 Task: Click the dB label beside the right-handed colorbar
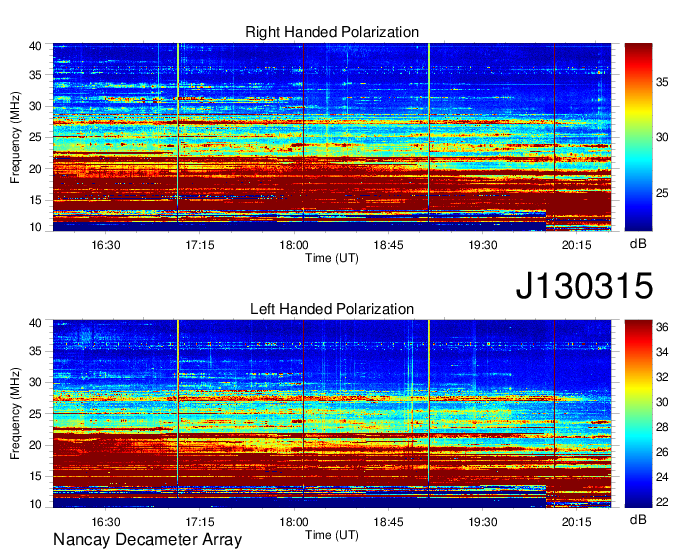pos(638,243)
